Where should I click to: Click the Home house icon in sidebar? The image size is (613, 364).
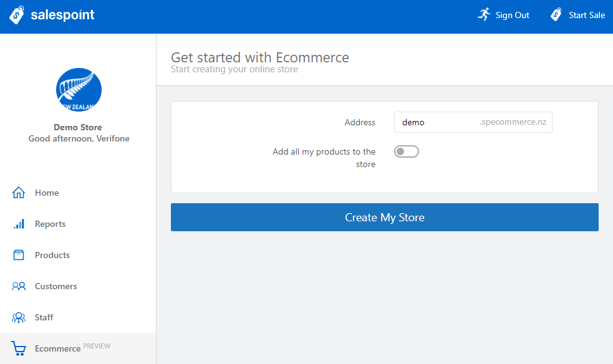click(18, 193)
